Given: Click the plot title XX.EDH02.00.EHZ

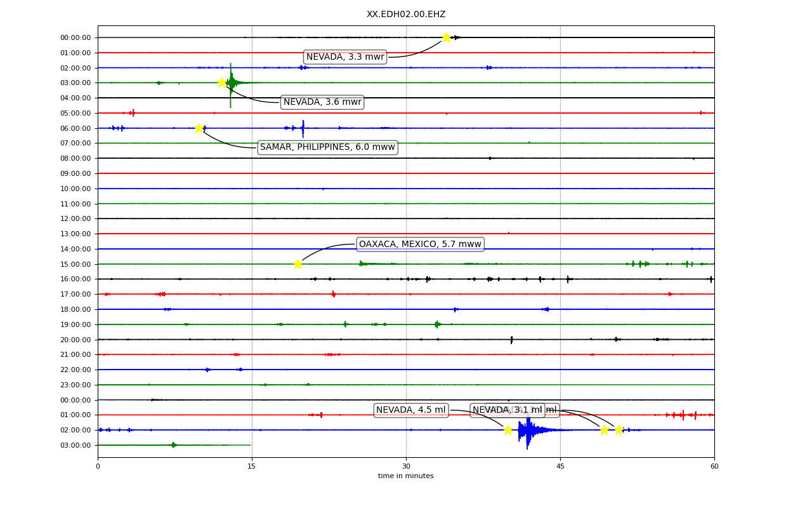Looking at the screenshot, I should (406, 14).
